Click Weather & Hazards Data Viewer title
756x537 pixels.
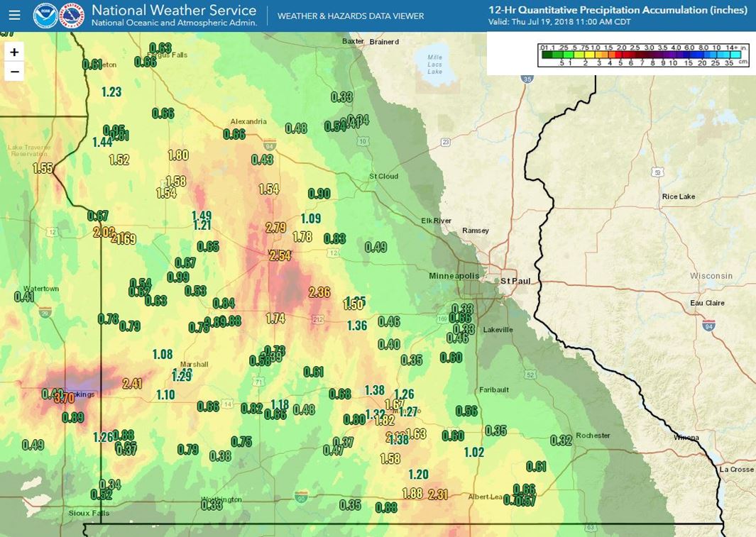pos(351,16)
